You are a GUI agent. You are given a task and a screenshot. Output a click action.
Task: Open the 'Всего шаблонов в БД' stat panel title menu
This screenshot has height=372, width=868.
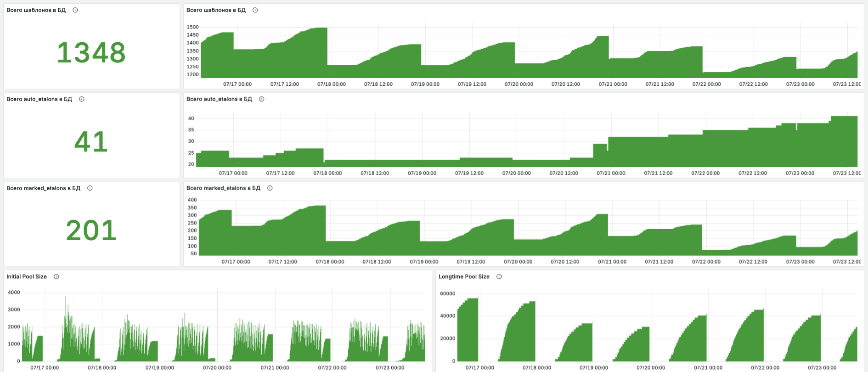click(x=36, y=10)
